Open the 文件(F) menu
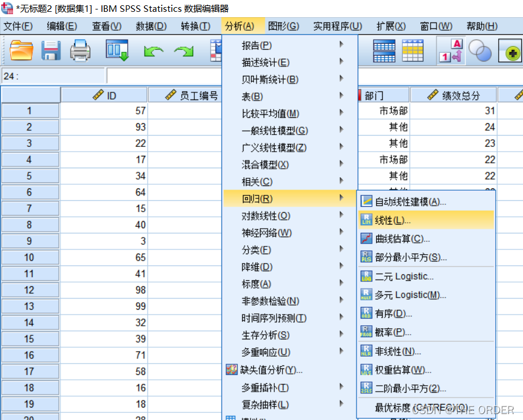523x420 pixels. coord(18,26)
